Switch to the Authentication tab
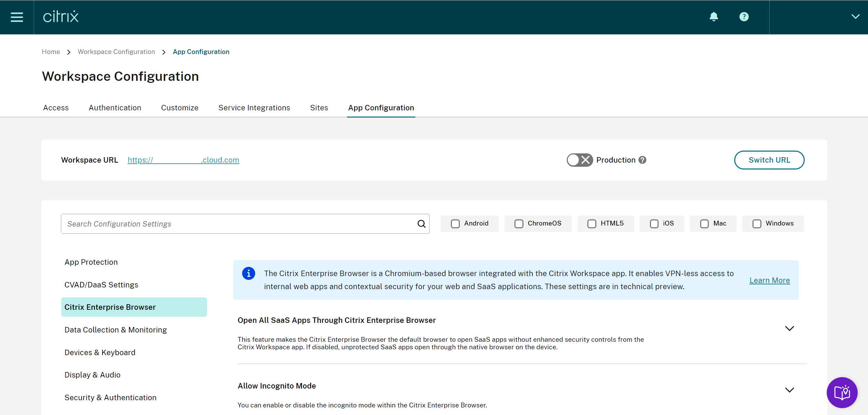 [x=115, y=108]
